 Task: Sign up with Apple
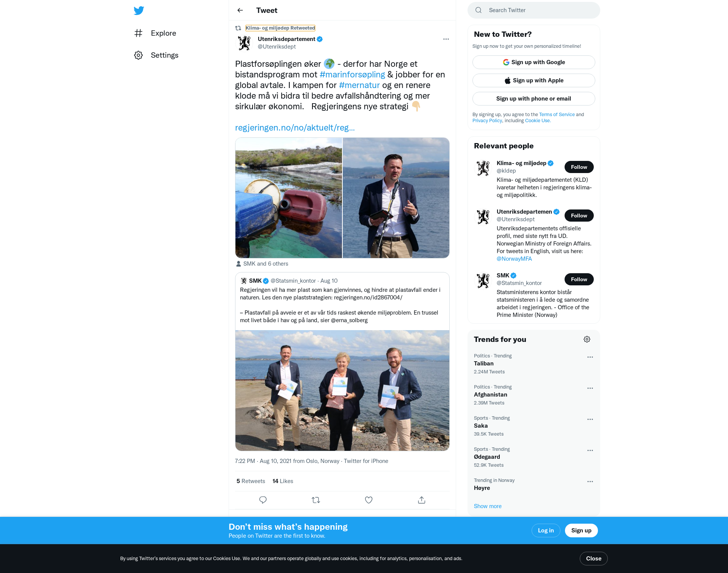pos(533,80)
